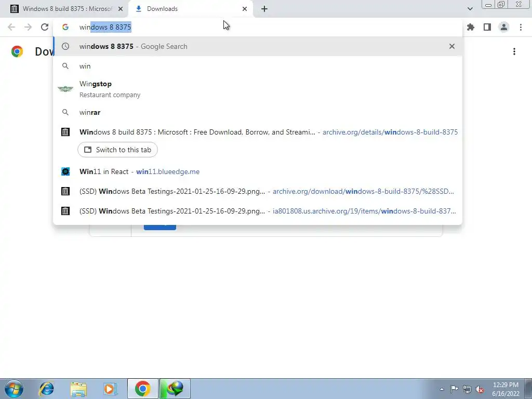Close the Windows 8 build 8375 tab
Image resolution: width=532 pixels, height=399 pixels.
tap(121, 9)
